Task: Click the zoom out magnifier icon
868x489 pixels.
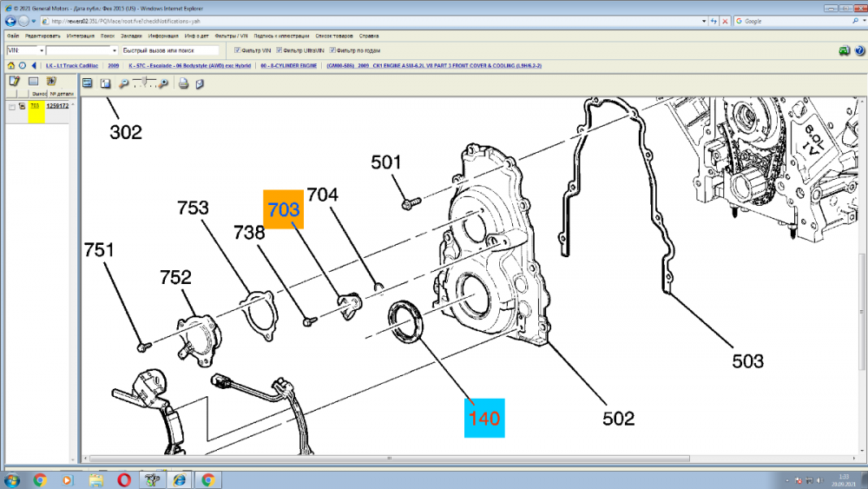Action: point(124,84)
